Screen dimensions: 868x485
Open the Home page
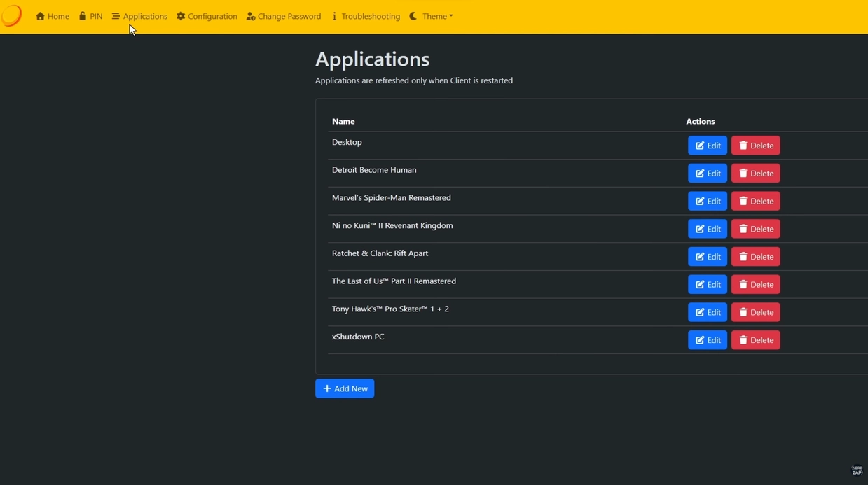[53, 16]
